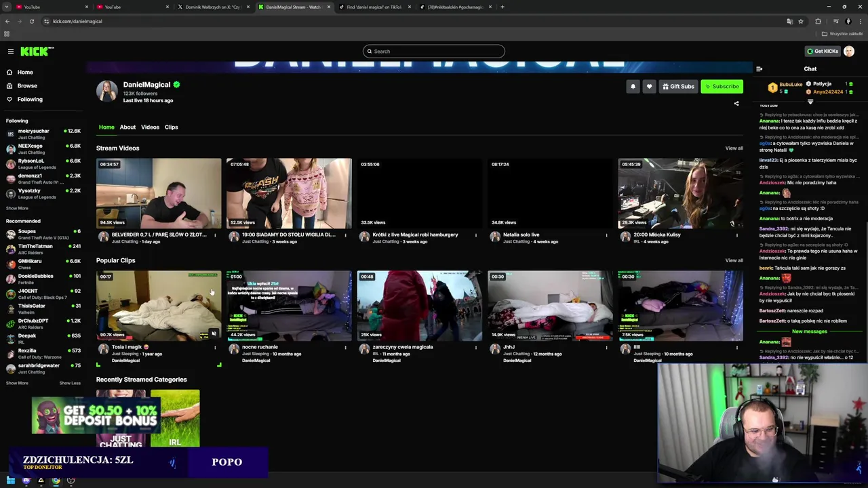
Task: Close the first YouTube tab
Action: click(87, 7)
